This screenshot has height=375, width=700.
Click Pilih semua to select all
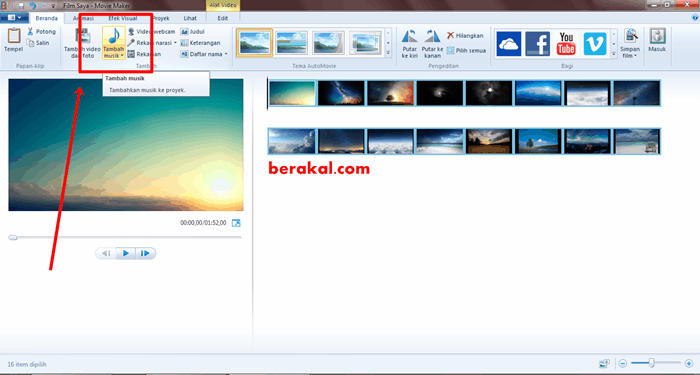click(x=466, y=50)
